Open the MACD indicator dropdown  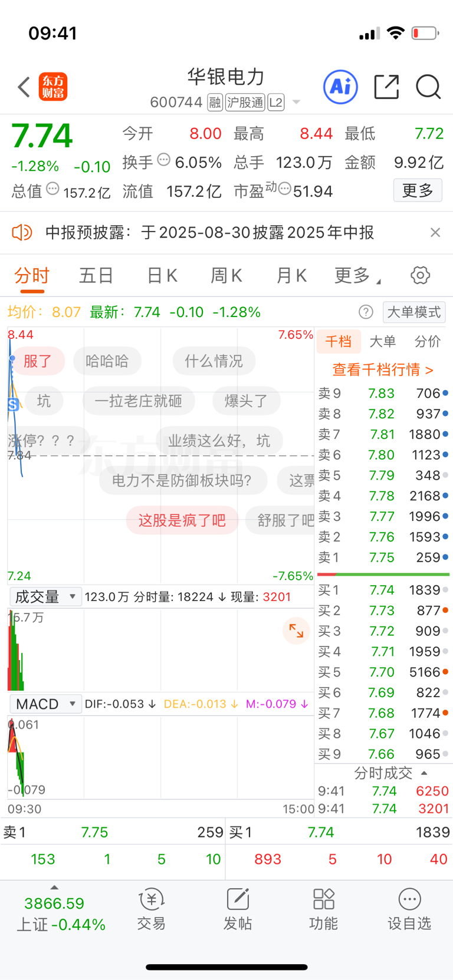tap(45, 704)
